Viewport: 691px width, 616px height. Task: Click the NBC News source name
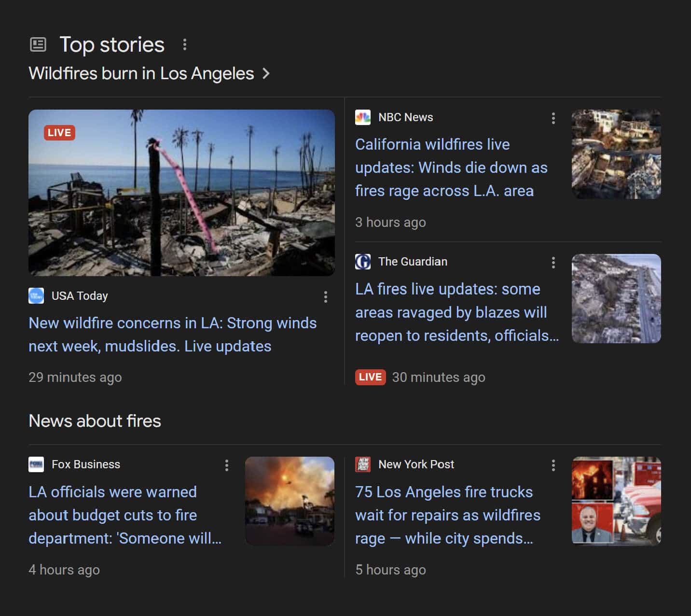406,117
